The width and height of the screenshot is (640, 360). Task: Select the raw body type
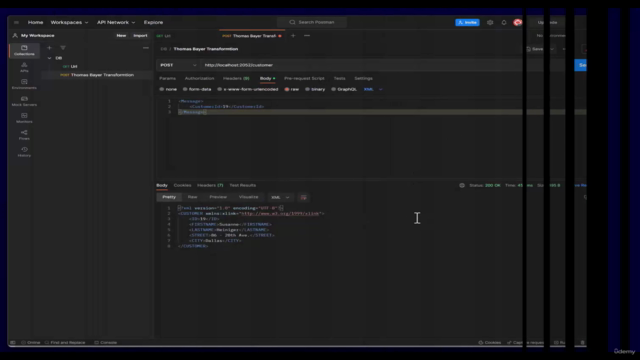pos(292,89)
